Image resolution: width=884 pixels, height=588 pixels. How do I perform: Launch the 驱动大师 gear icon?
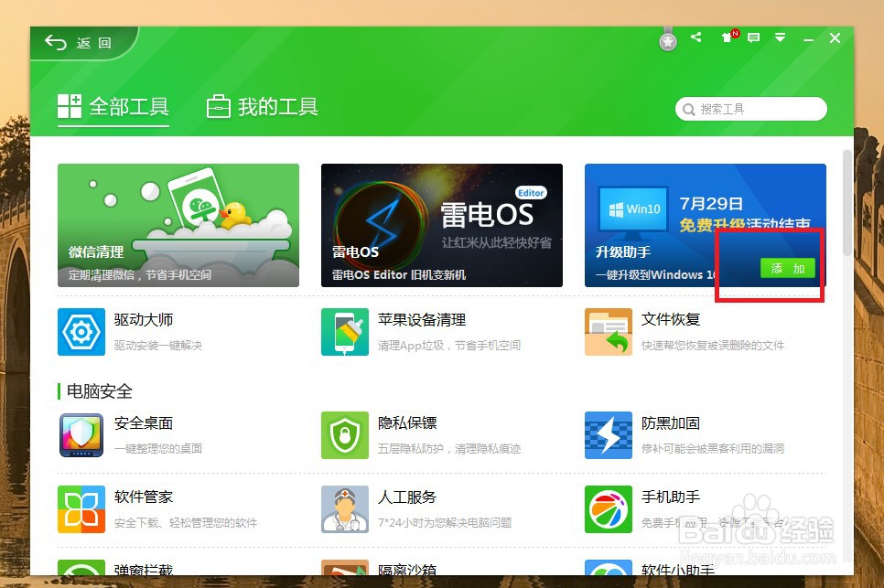point(81,332)
